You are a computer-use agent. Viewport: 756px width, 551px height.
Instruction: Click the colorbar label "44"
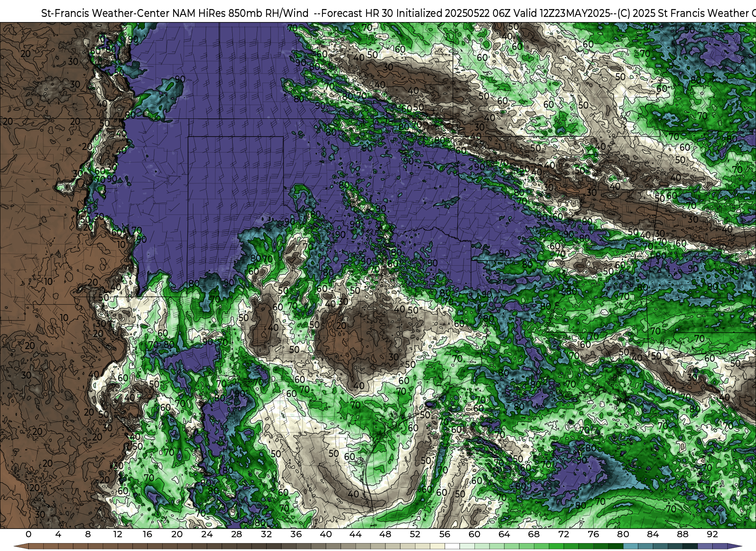click(356, 534)
